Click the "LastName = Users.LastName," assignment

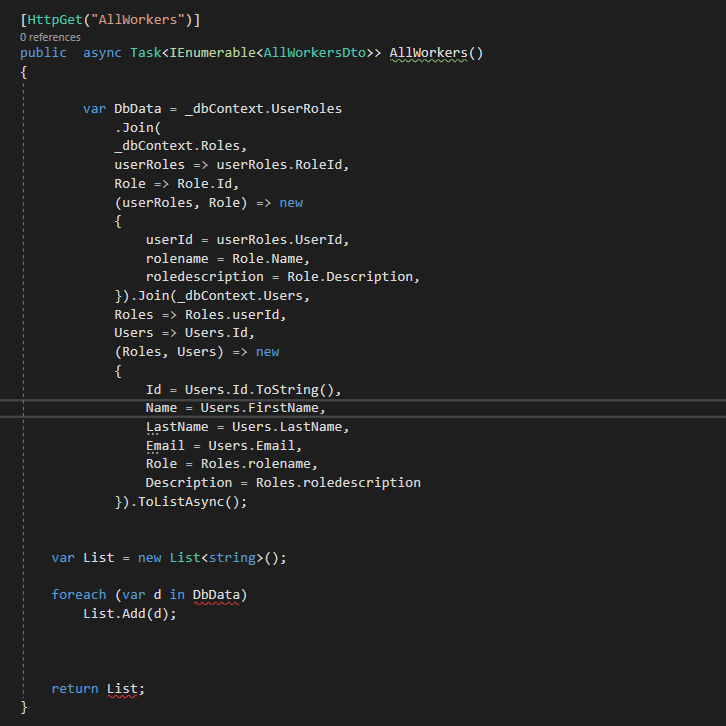point(247,427)
